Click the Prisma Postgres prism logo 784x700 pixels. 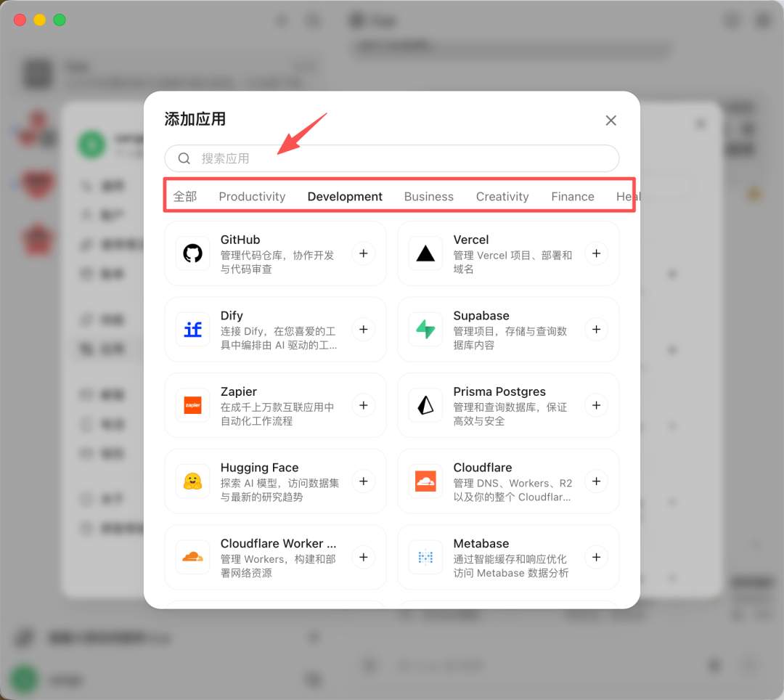pyautogui.click(x=425, y=405)
